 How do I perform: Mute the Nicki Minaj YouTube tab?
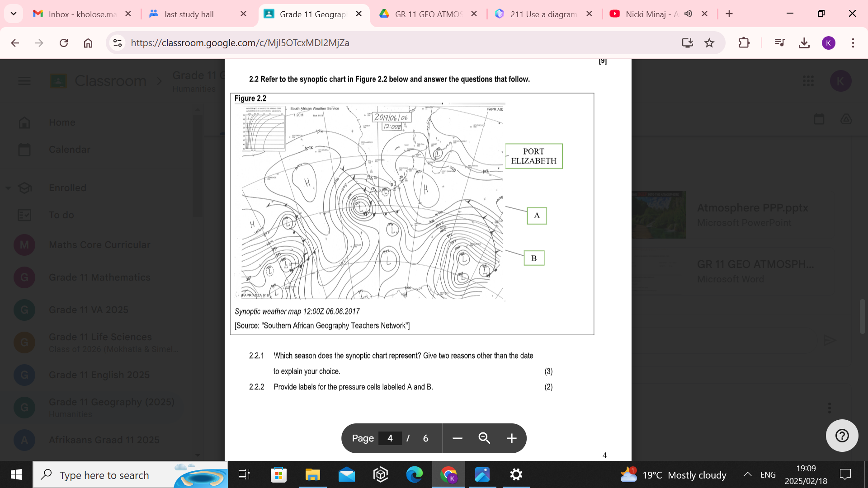click(688, 14)
